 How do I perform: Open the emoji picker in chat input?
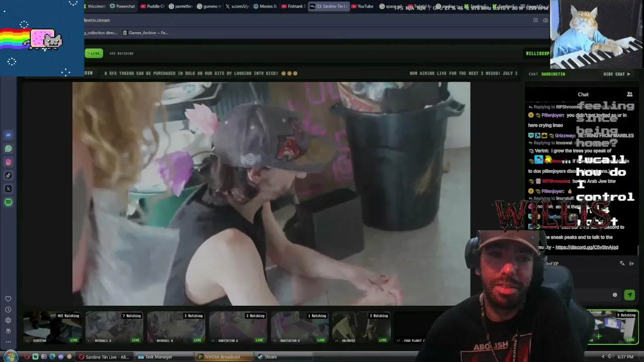click(x=615, y=295)
